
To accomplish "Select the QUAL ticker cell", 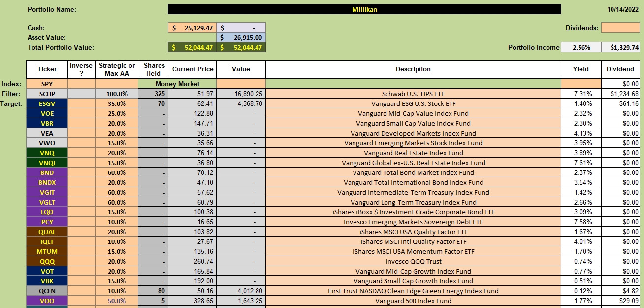I will pyautogui.click(x=47, y=232).
